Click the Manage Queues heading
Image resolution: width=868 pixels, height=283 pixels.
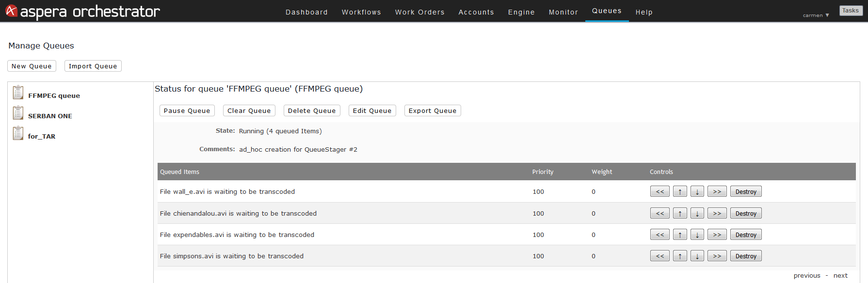point(41,46)
